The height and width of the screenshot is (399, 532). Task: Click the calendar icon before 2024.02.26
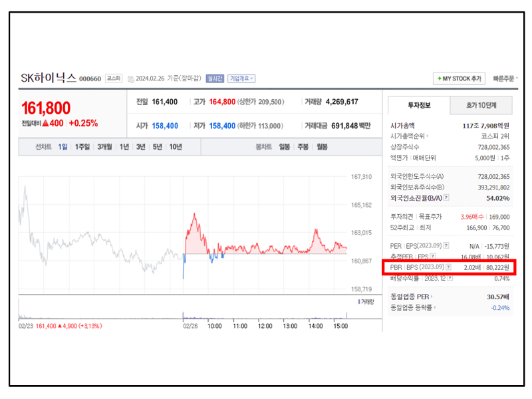pyautogui.click(x=130, y=79)
